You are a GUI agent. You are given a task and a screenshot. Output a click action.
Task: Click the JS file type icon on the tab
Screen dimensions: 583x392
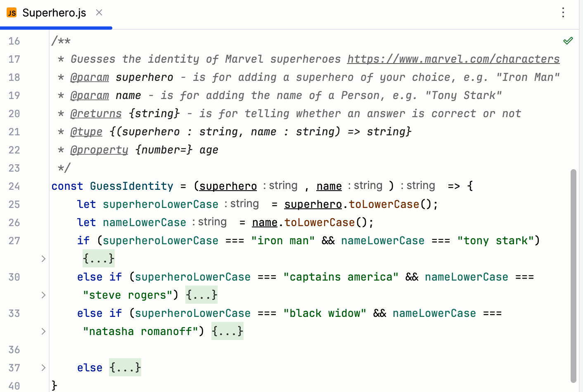click(x=11, y=13)
